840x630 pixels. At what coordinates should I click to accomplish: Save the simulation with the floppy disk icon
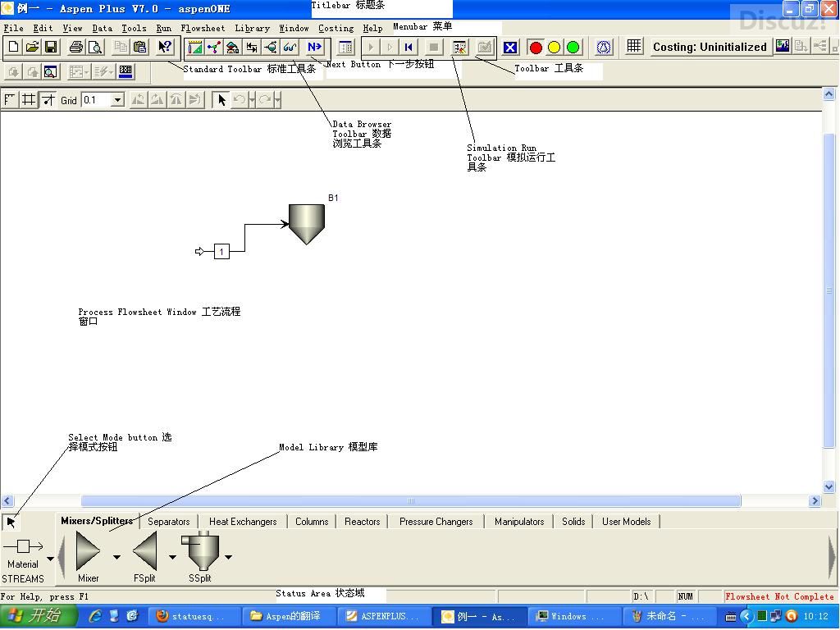coord(51,47)
